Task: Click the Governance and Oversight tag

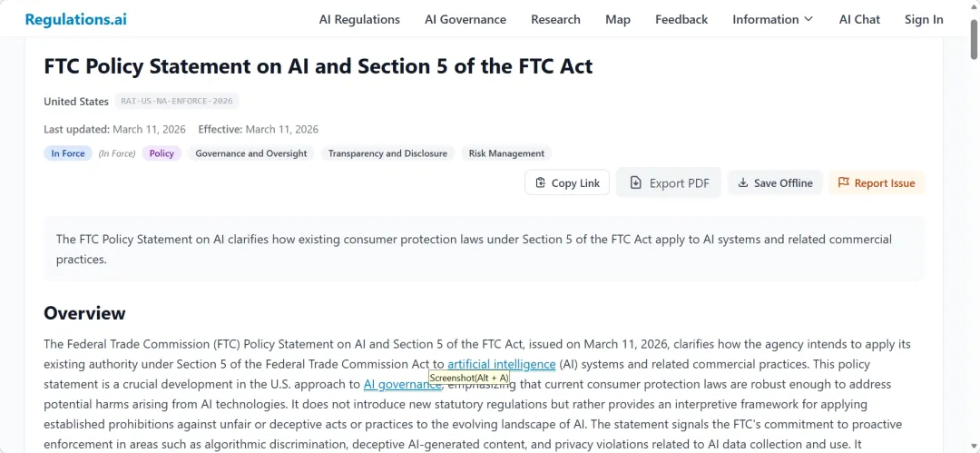Action: click(251, 153)
